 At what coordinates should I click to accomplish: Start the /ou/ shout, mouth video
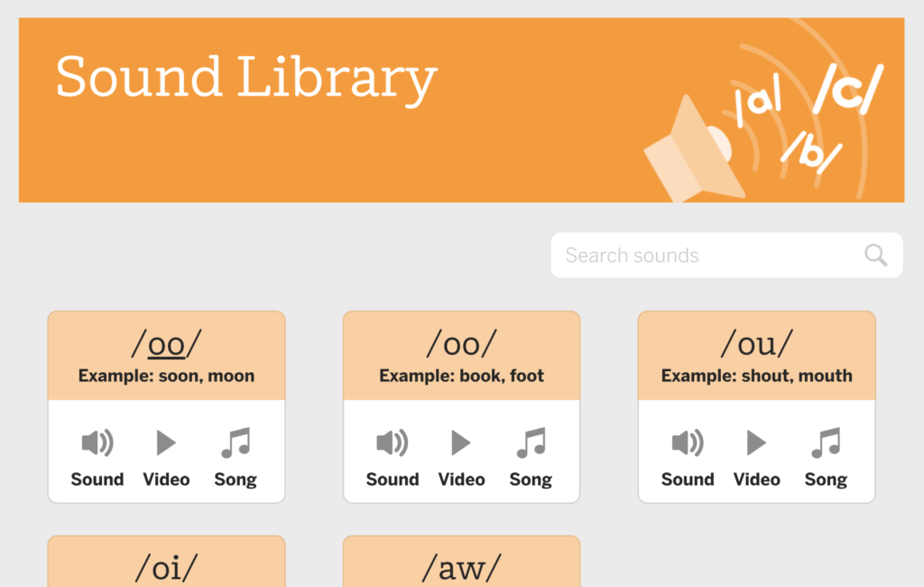pos(756,443)
